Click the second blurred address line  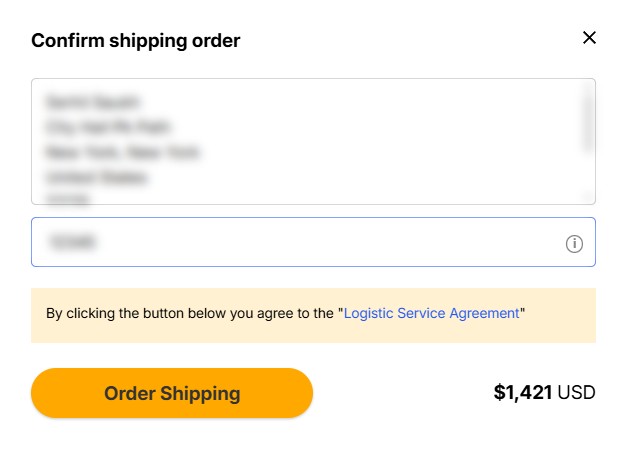pos(108,127)
